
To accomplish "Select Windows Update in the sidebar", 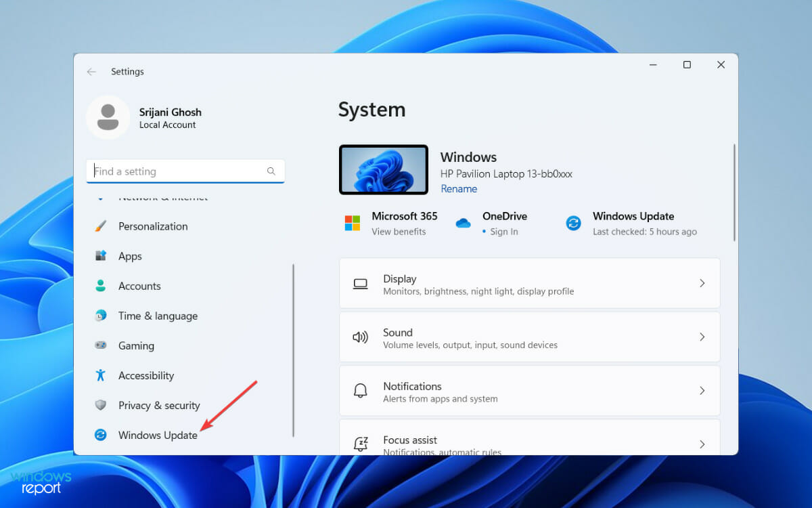I will [158, 435].
